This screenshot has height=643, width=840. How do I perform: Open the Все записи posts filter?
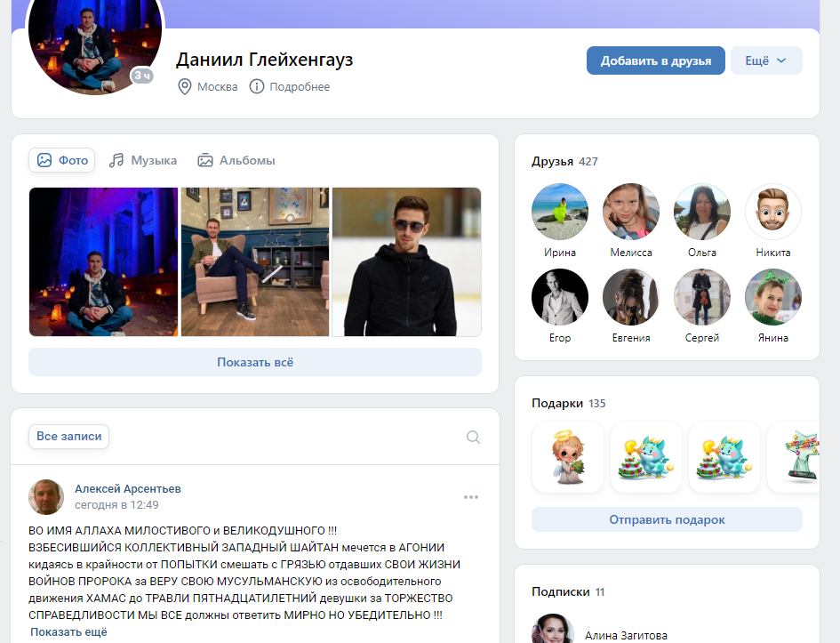(69, 437)
